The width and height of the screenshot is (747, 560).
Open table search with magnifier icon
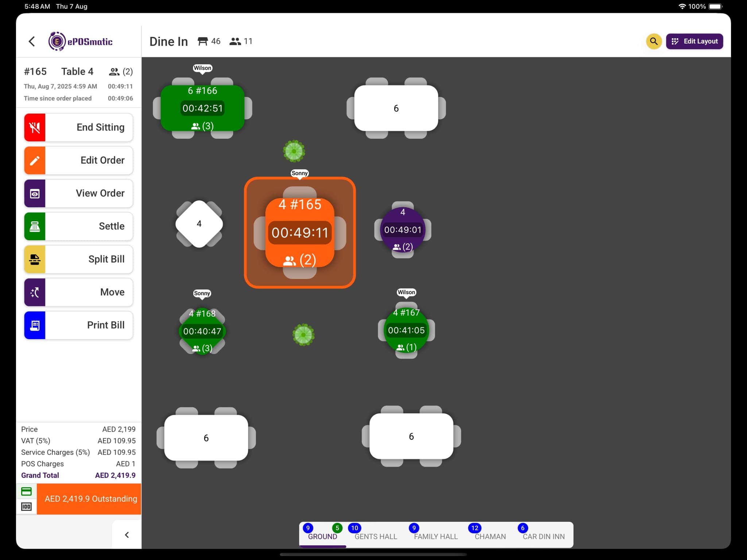(653, 41)
